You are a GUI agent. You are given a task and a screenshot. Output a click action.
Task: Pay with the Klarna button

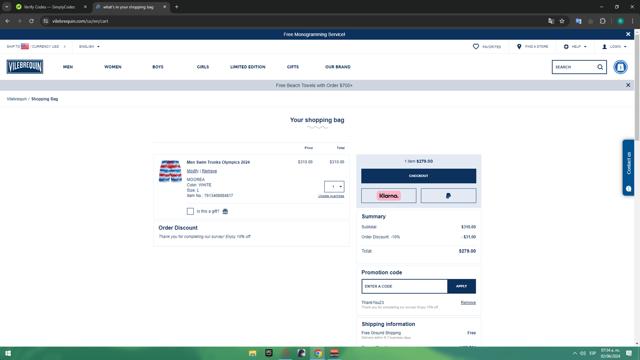pyautogui.click(x=389, y=196)
